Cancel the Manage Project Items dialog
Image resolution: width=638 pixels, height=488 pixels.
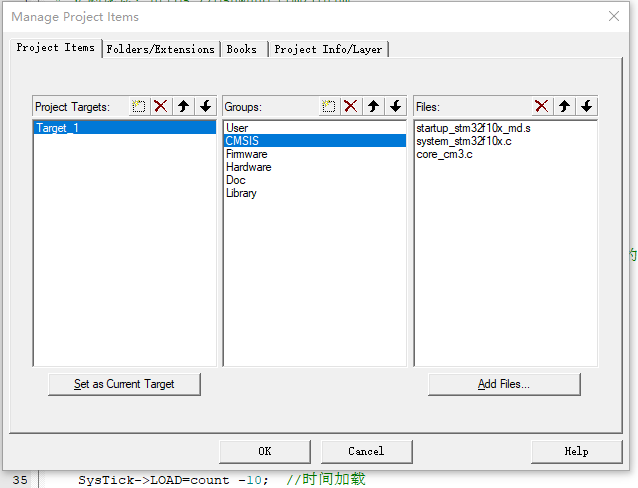tap(367, 451)
